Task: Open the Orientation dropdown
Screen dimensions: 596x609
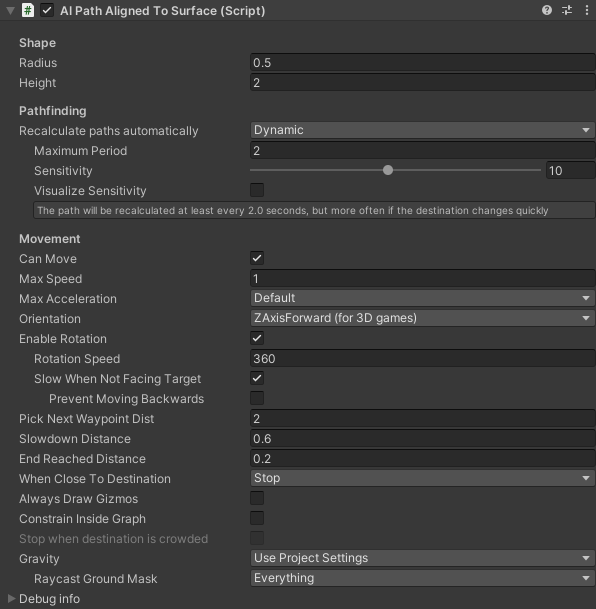Action: coord(422,318)
